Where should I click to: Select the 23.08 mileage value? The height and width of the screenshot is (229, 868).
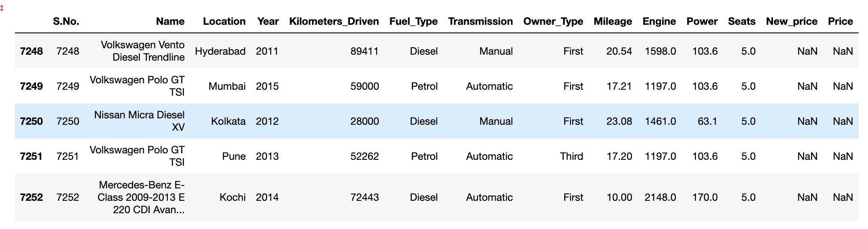tap(619, 121)
